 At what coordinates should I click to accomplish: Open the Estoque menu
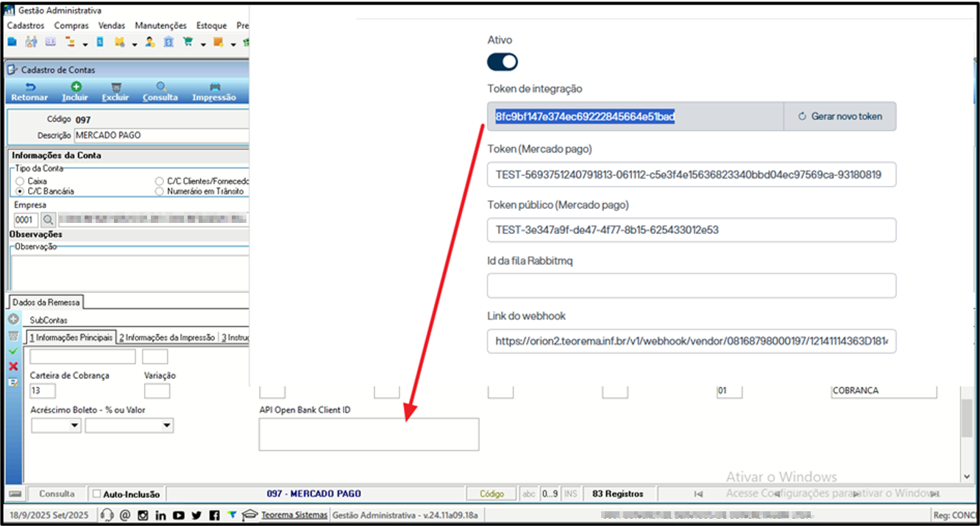pos(211,26)
